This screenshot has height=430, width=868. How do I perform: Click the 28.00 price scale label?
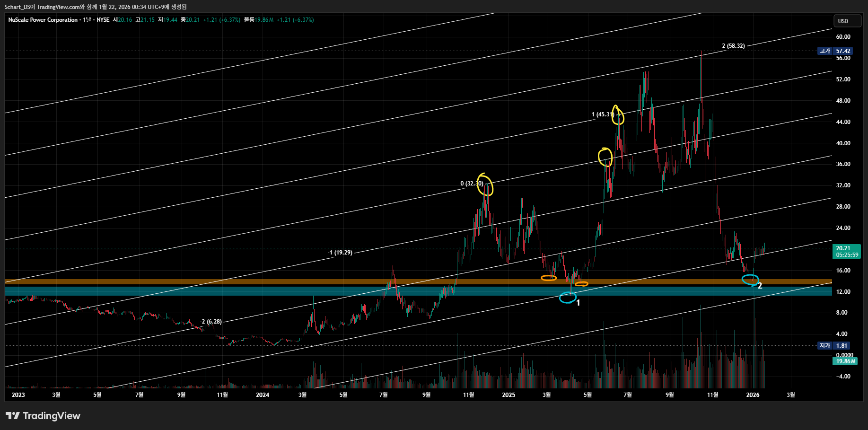pyautogui.click(x=843, y=207)
